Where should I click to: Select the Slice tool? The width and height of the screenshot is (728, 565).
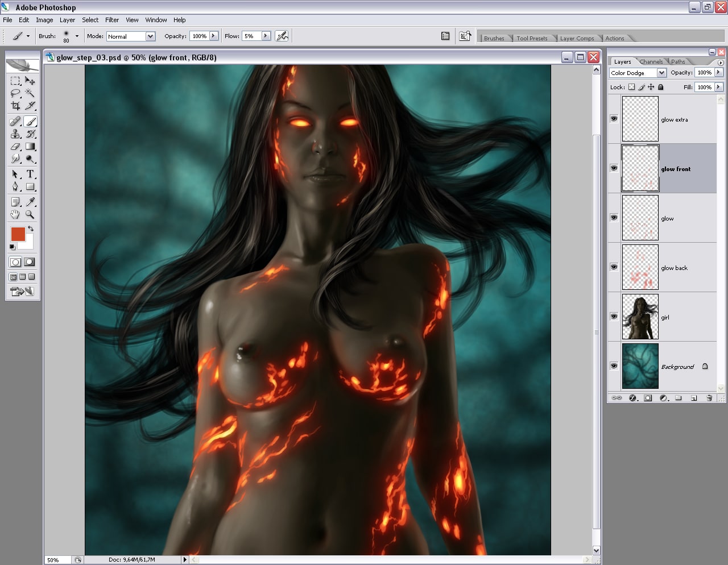(30, 106)
